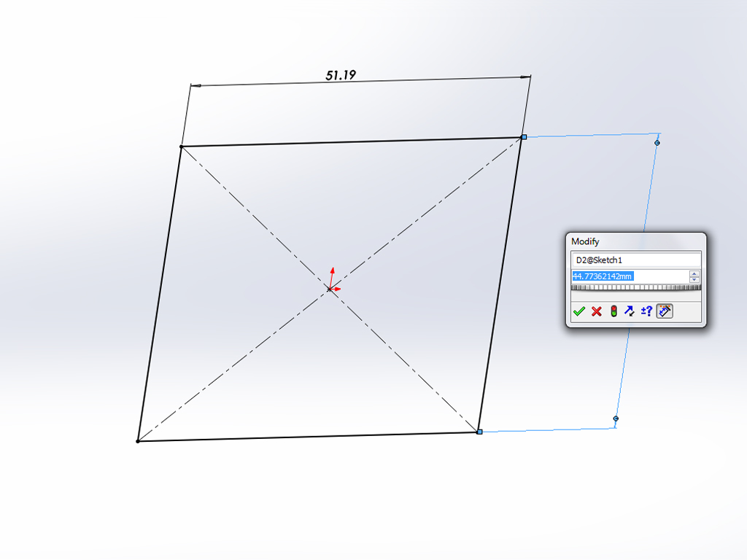
Task: Click the D2@Sketch1 dimension name field
Action: click(636, 260)
